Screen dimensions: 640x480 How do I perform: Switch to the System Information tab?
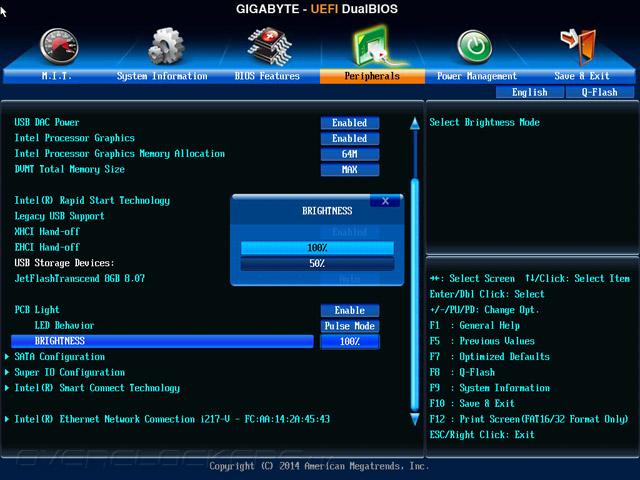162,76
